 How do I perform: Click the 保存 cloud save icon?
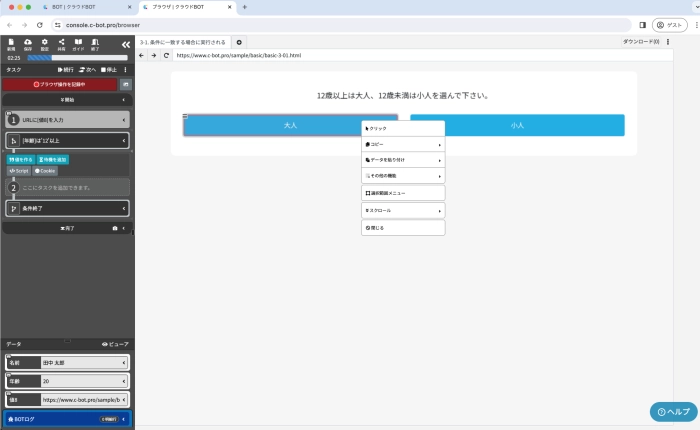[28, 44]
